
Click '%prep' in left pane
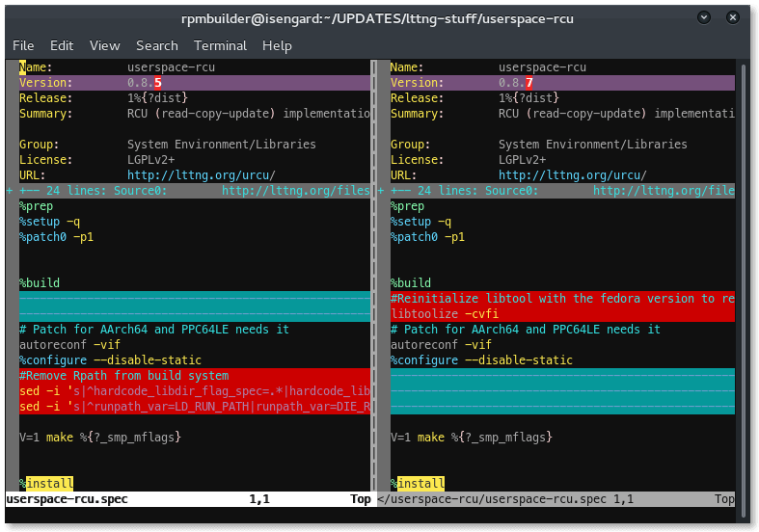(37, 206)
